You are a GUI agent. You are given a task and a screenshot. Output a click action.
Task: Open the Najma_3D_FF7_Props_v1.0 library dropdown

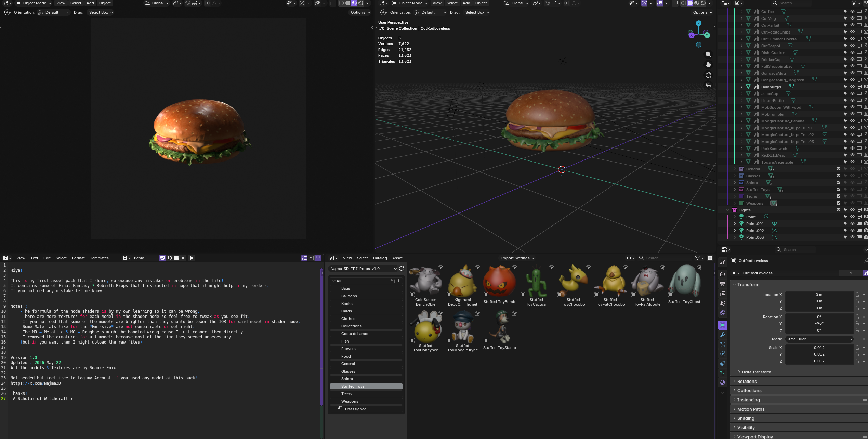pos(363,269)
